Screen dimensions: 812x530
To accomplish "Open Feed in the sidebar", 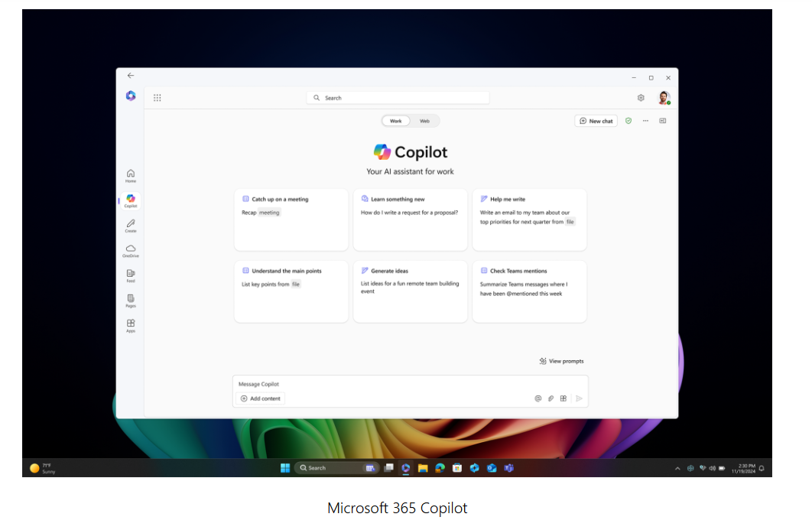I will [131, 275].
